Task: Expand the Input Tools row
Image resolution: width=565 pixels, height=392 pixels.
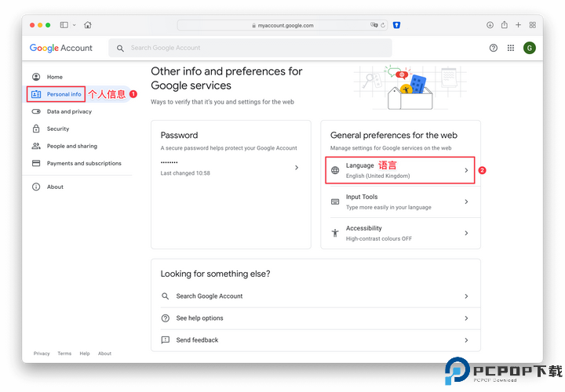Action: coord(400,201)
